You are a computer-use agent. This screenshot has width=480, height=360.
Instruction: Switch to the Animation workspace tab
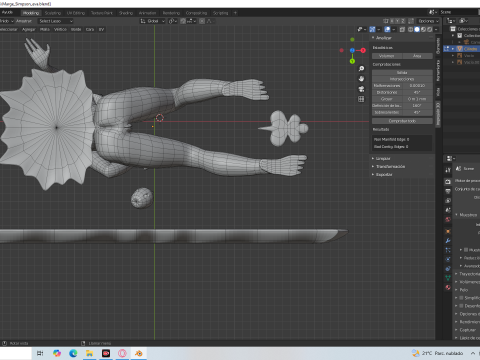(147, 13)
